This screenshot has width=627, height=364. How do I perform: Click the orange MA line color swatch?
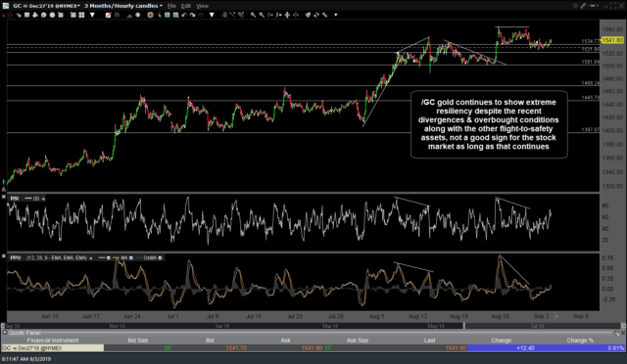(116, 258)
